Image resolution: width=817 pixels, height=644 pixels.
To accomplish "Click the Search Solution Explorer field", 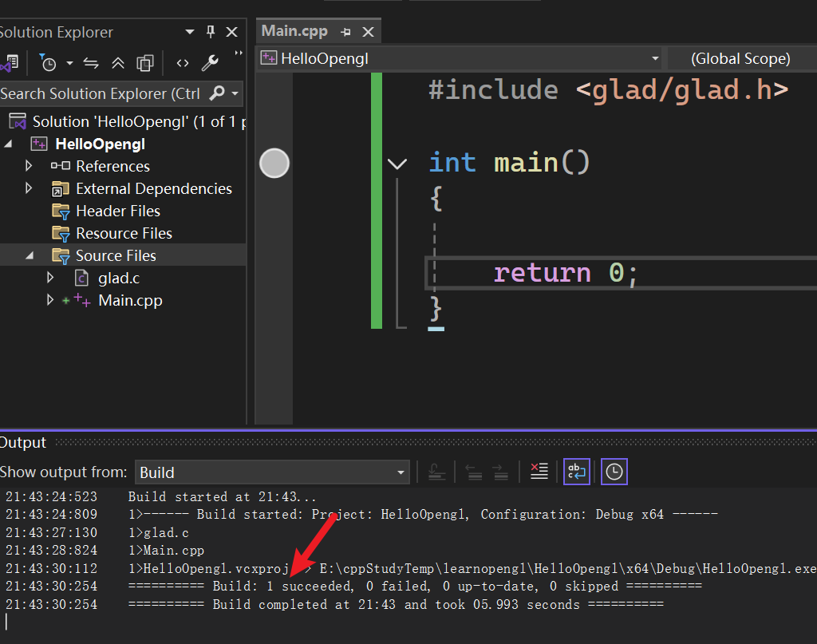I will pyautogui.click(x=100, y=93).
